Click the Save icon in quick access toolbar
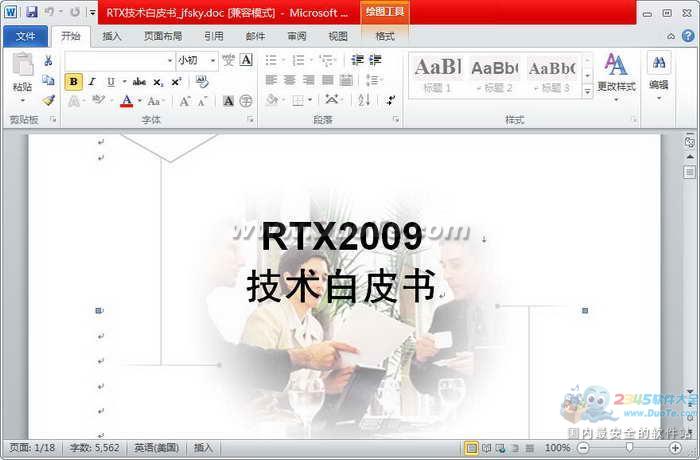The height and width of the screenshot is (460, 700). pos(31,12)
